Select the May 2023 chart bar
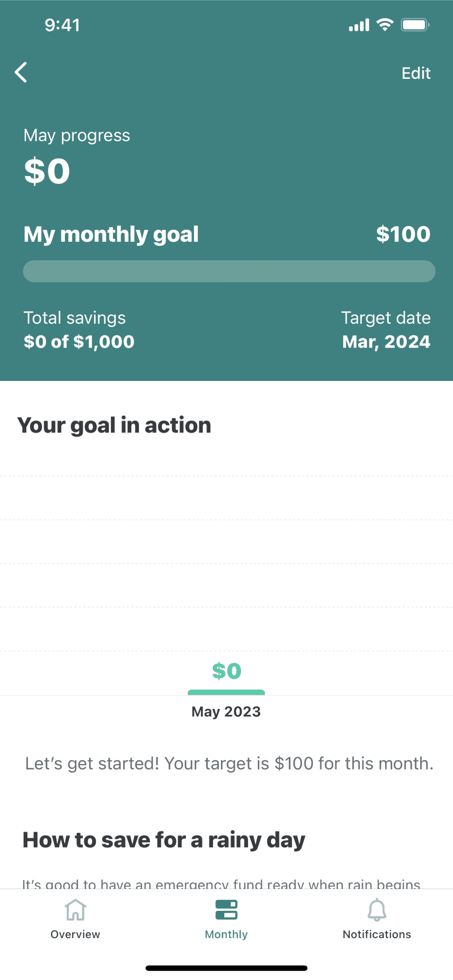 226,692
